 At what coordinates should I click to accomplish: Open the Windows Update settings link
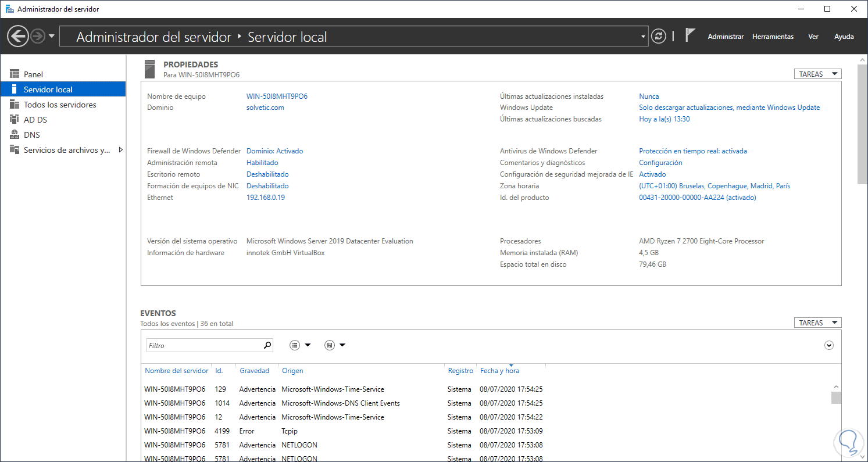click(729, 108)
